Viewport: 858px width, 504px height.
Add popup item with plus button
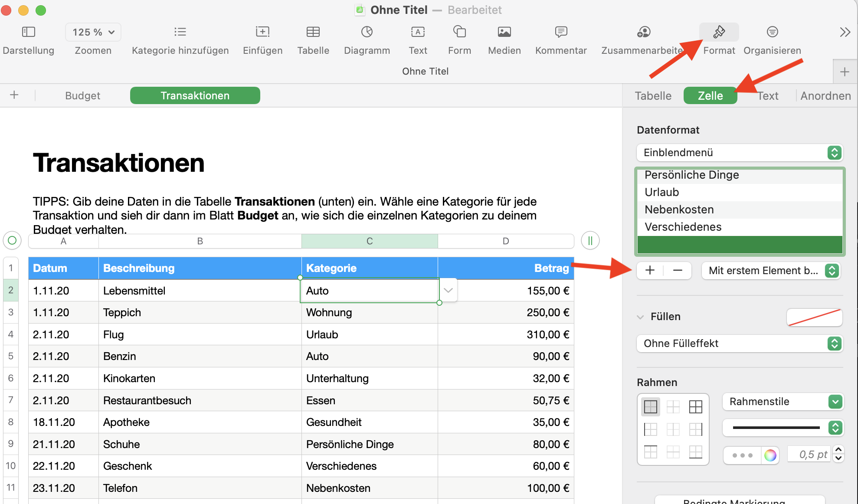pos(650,271)
